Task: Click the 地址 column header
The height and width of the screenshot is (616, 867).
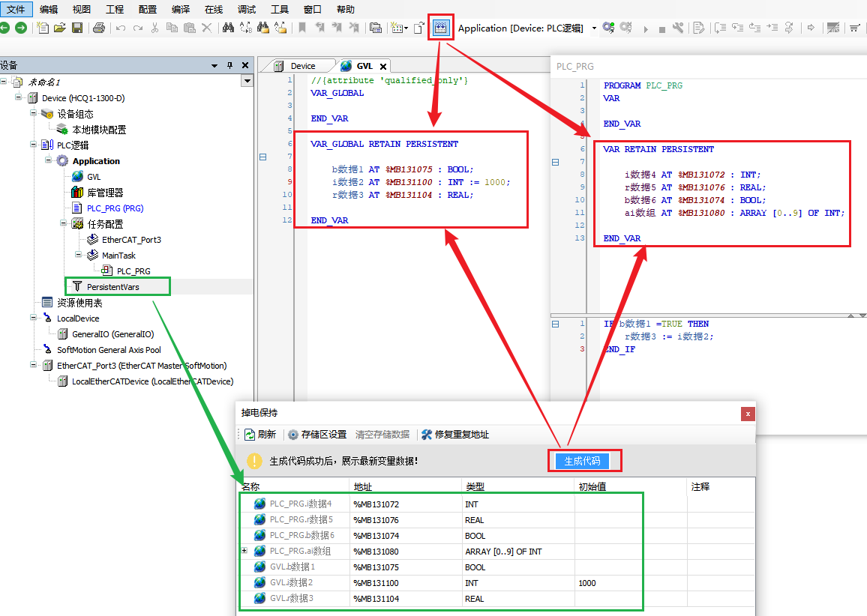Action: pos(363,486)
